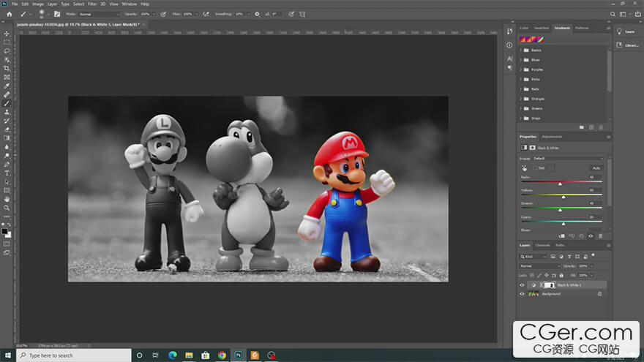Select the Eyedropper tool
644x362 pixels.
click(7, 86)
